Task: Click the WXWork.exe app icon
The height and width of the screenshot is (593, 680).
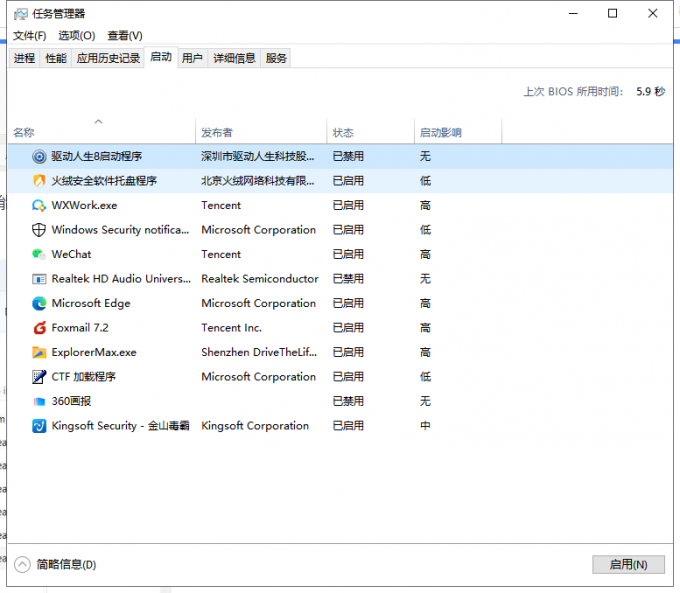Action: tap(39, 206)
